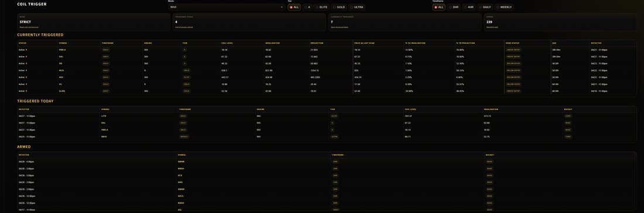The height and width of the screenshot is (213, 644).
Task: Click the Triggered Today count card
Action: pyautogui.click(x=249, y=22)
